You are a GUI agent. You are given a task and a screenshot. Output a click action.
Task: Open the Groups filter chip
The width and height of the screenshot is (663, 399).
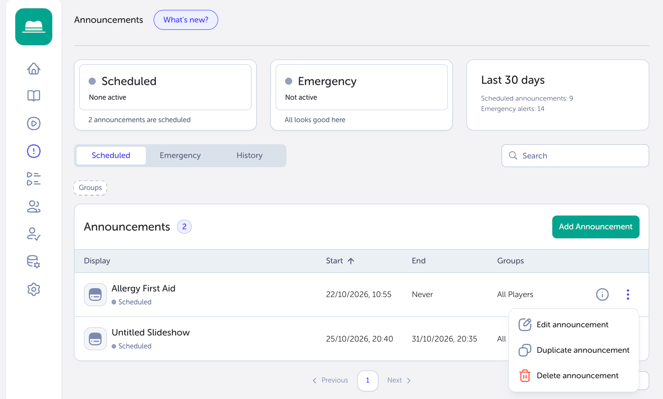tap(90, 187)
